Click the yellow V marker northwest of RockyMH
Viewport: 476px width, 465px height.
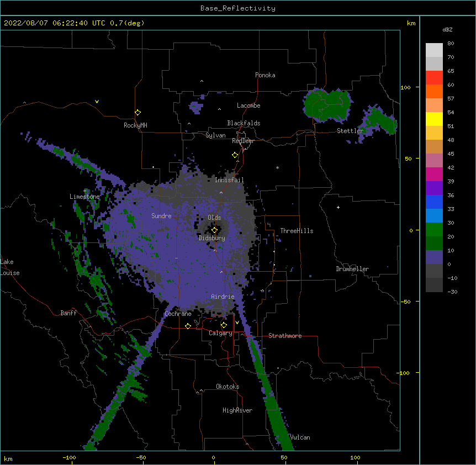[x=97, y=102]
